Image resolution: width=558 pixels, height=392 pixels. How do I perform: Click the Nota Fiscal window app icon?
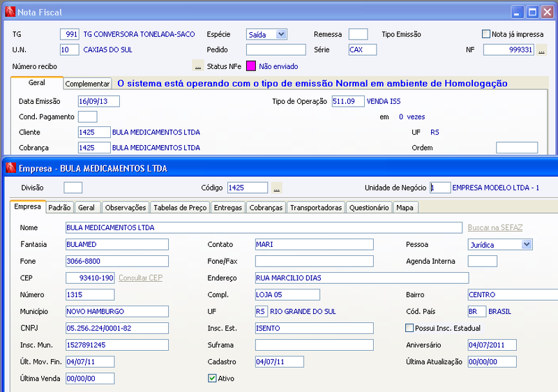(x=10, y=12)
